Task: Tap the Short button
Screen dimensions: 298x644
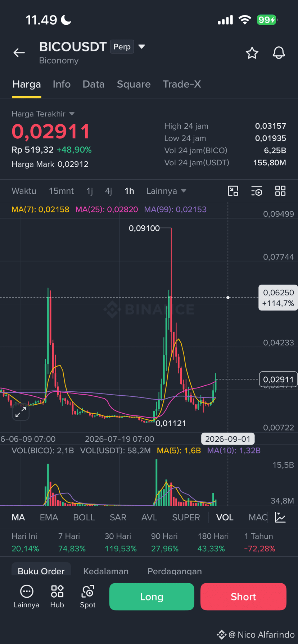Action: point(243,597)
